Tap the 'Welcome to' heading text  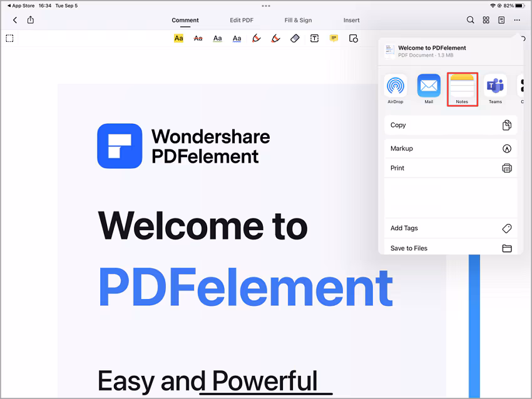tap(203, 226)
